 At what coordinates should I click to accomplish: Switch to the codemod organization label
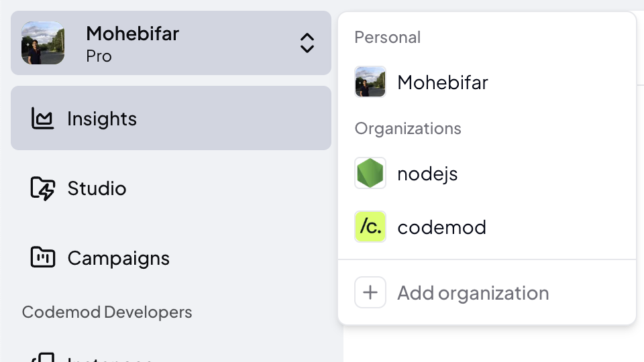pos(441,227)
